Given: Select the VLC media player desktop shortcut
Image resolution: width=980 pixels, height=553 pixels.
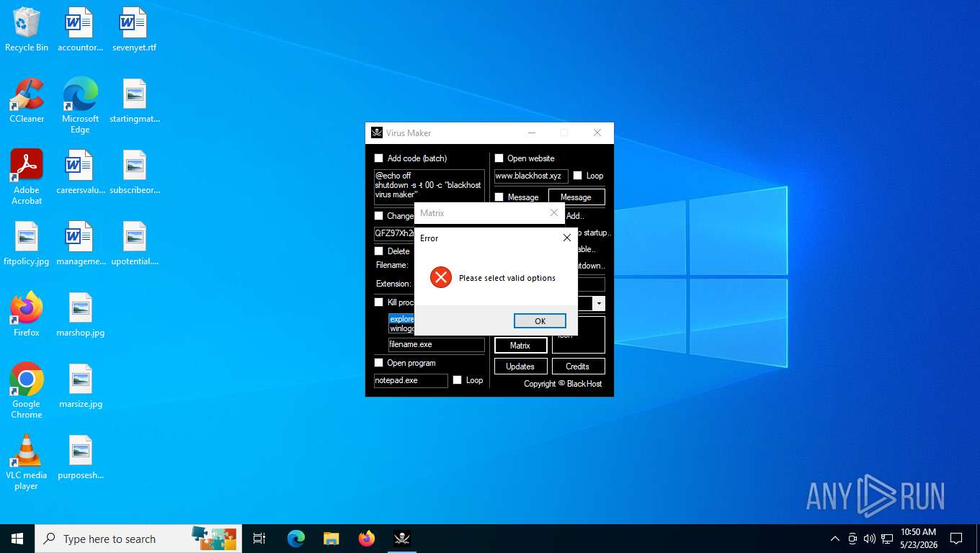Looking at the screenshot, I should point(27,462).
